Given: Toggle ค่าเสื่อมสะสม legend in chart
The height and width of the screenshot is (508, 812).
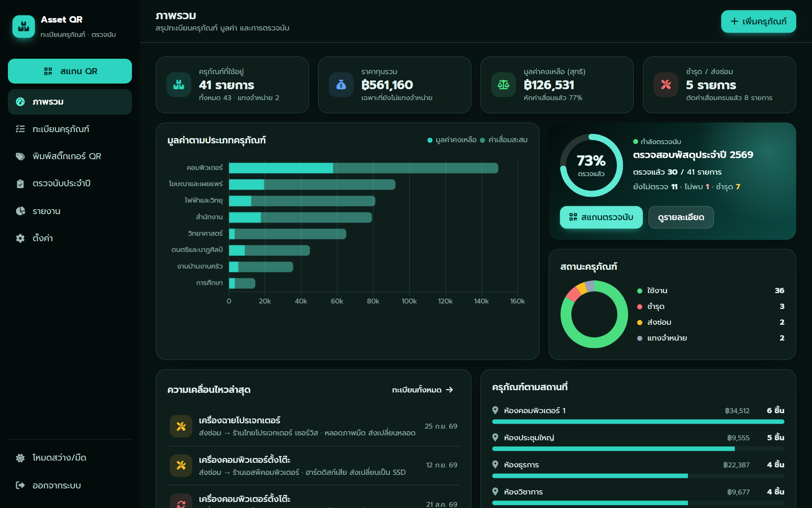Looking at the screenshot, I should point(504,140).
